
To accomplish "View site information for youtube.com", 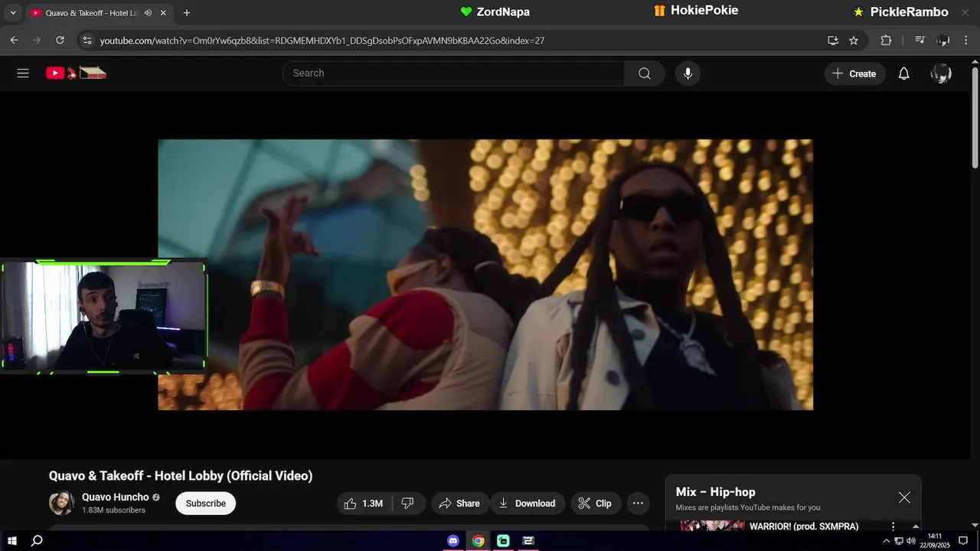I will click(x=87, y=40).
